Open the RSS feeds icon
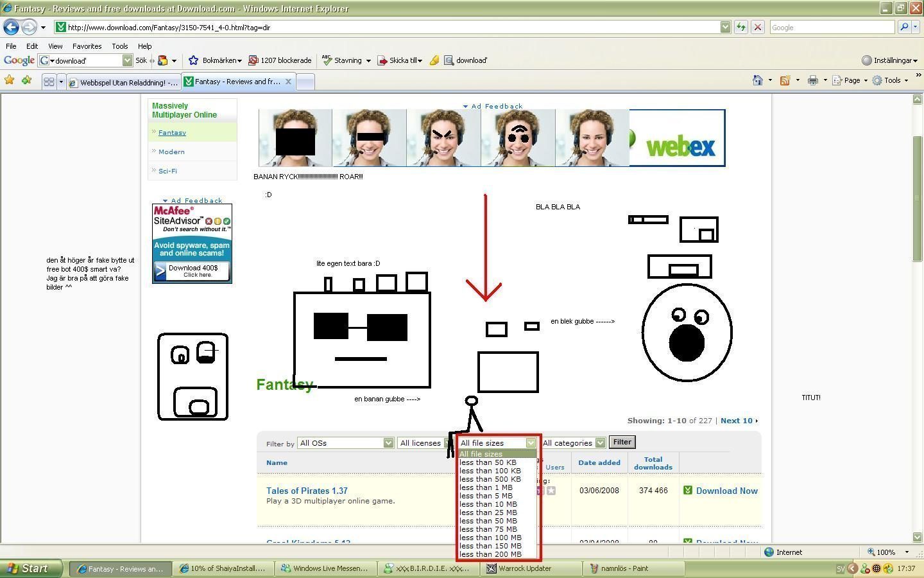Screen dimensions: 924x578 click(x=784, y=80)
